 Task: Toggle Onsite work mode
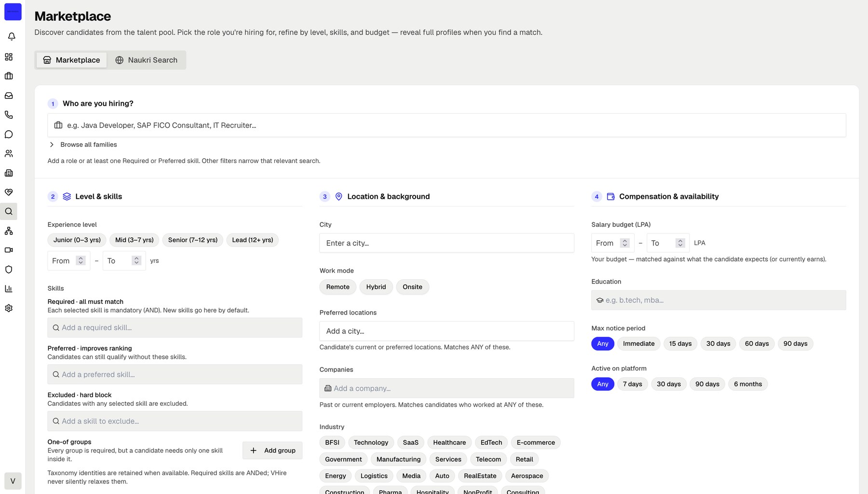point(413,287)
